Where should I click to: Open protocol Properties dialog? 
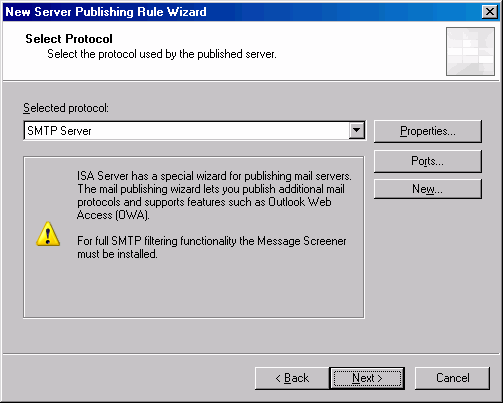(x=428, y=131)
